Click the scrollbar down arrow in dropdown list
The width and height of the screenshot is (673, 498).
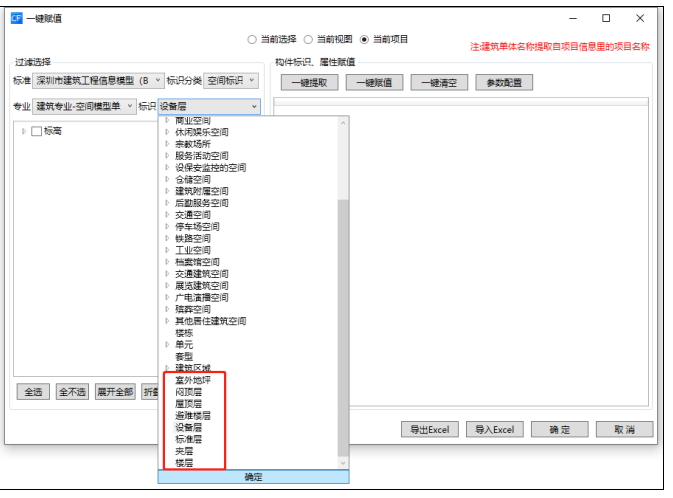point(343,463)
